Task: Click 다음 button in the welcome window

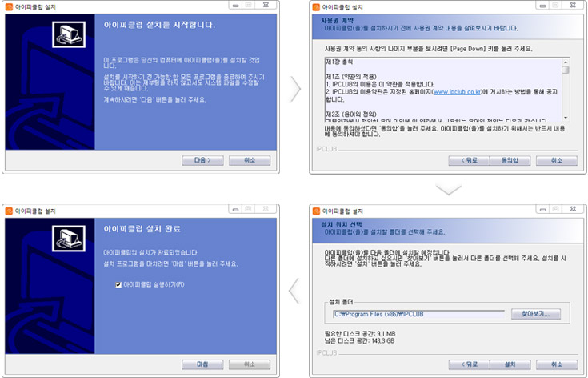Action: point(202,160)
